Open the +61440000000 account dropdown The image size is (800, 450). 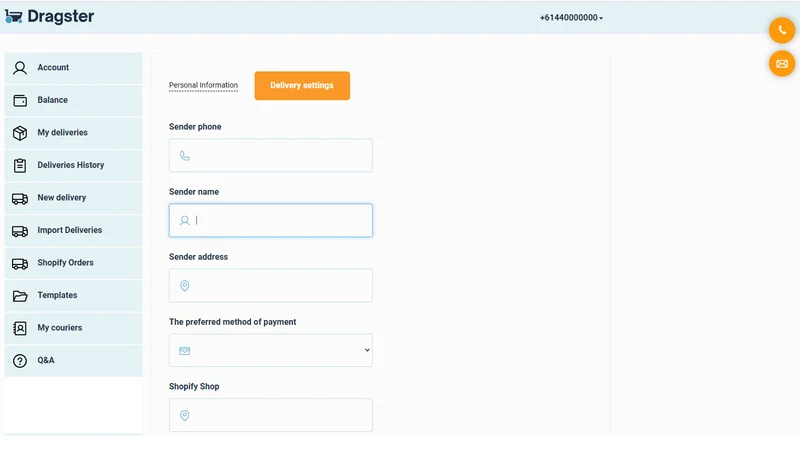[x=571, y=18]
